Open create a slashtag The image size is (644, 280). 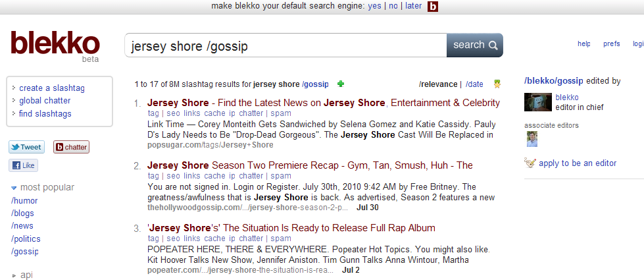[x=52, y=88]
